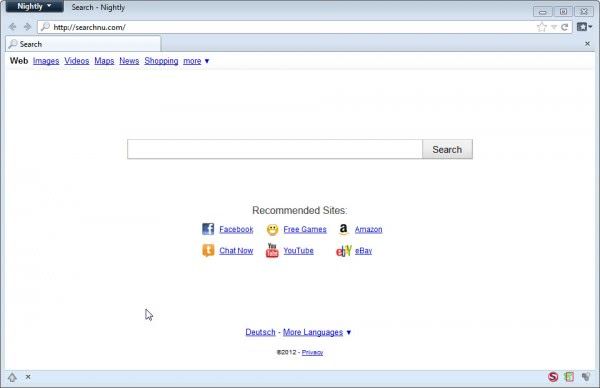This screenshot has height=388, width=600.
Task: Select the Search tab
Action: pyautogui.click(x=83, y=44)
